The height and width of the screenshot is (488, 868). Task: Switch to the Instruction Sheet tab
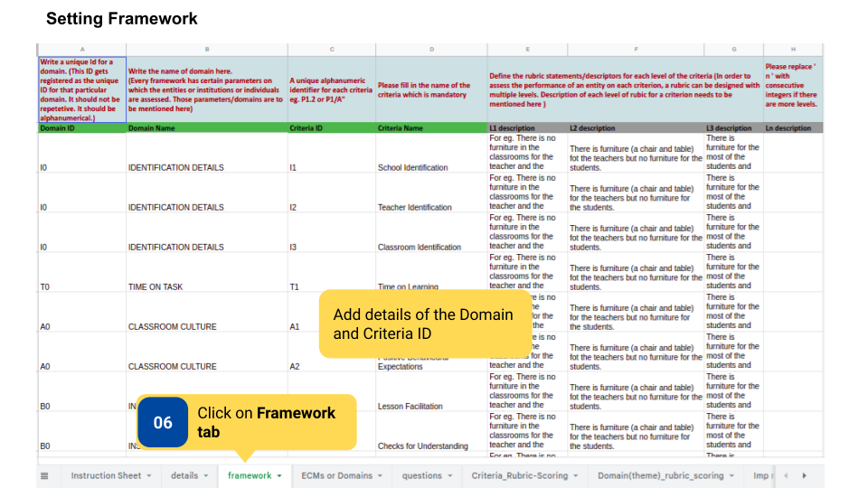(x=105, y=475)
